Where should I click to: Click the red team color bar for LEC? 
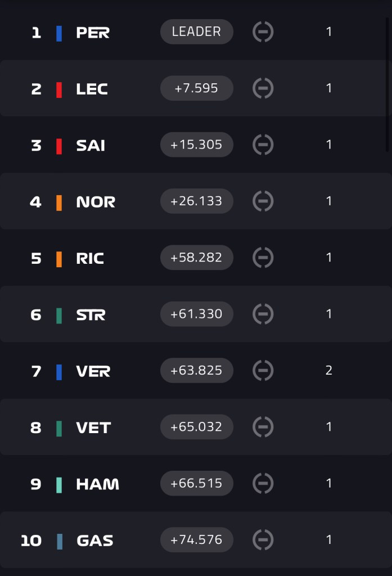(59, 90)
